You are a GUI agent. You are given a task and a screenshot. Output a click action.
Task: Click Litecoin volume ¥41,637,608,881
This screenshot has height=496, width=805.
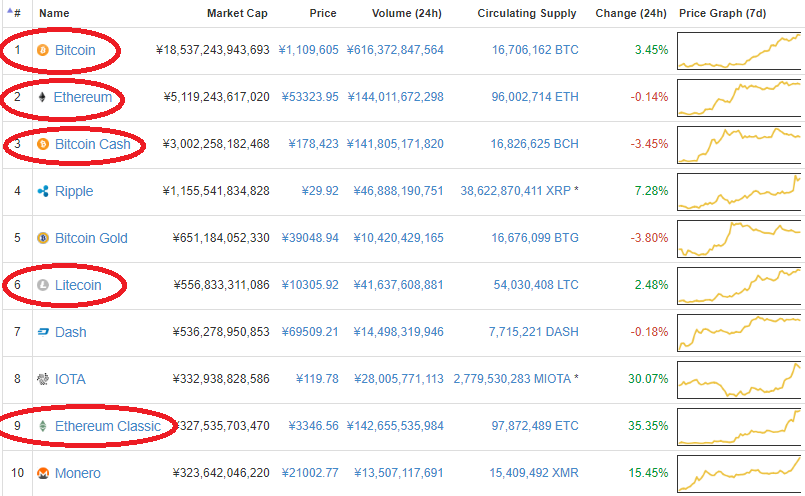tap(398, 285)
